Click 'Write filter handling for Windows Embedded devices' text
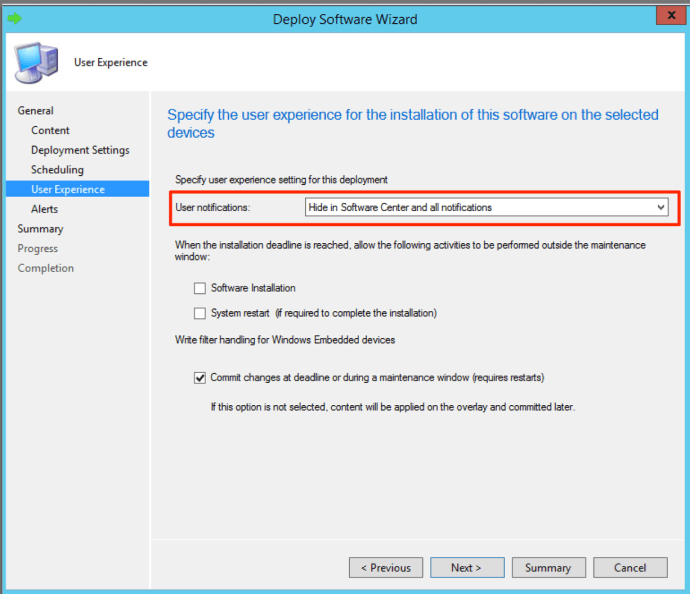 pos(285,340)
